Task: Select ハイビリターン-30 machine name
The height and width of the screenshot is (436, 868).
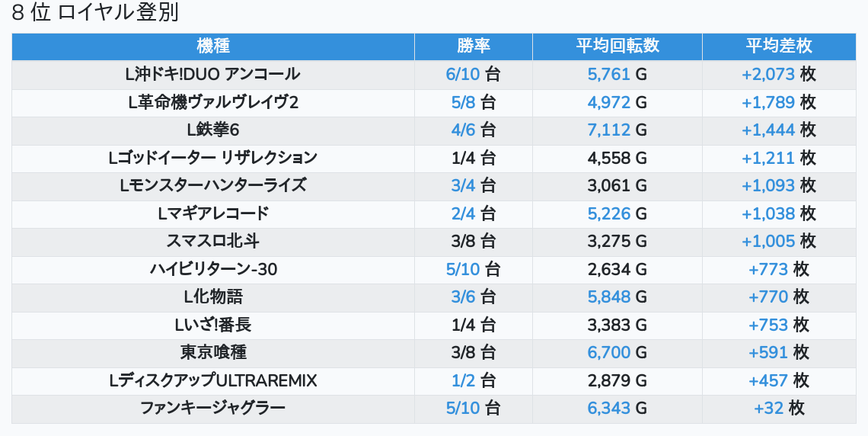Action: (212, 269)
